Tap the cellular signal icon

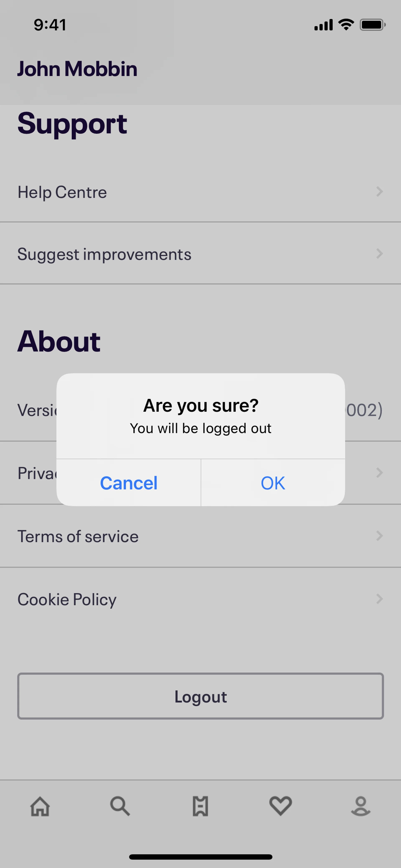(x=323, y=25)
